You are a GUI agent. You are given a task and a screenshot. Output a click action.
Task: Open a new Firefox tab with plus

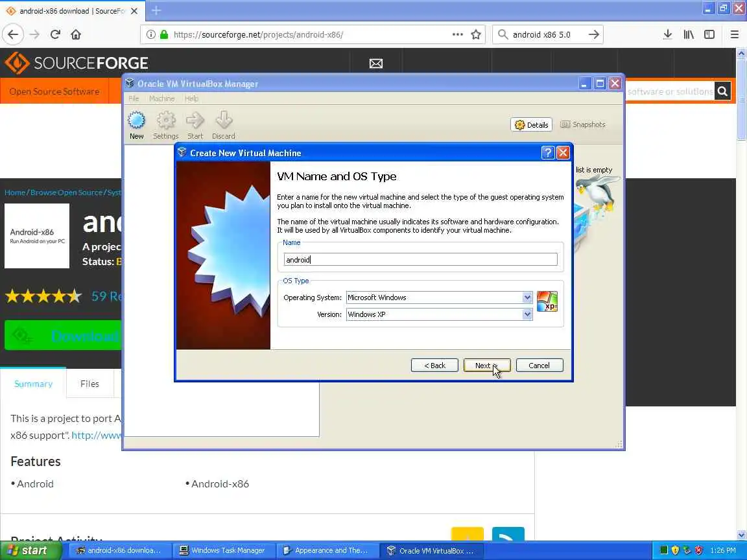(x=156, y=10)
